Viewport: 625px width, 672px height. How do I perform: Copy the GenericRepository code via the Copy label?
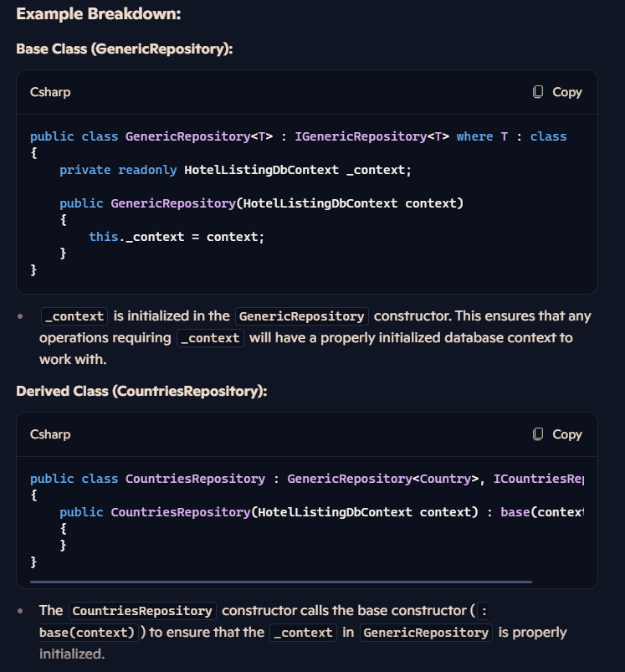566,92
